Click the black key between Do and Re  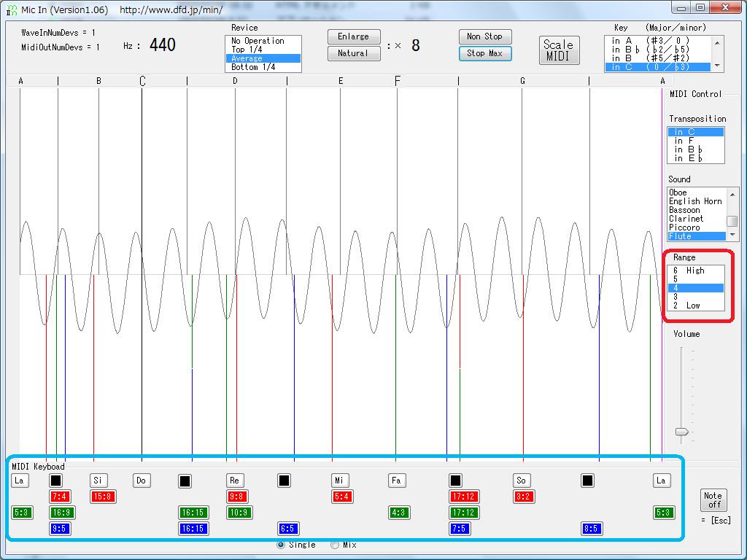[185, 481]
